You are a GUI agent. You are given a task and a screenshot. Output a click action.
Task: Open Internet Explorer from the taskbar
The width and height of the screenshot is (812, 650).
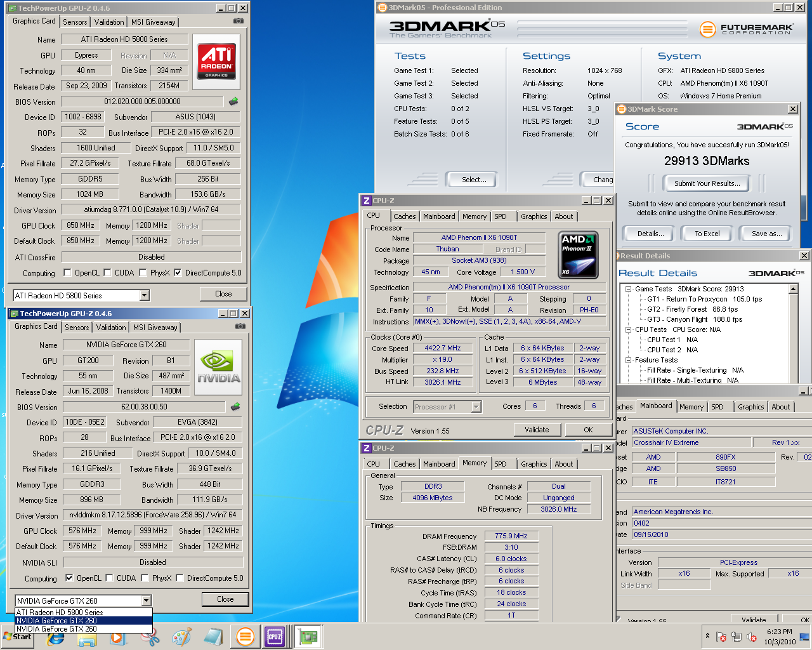[x=56, y=637]
